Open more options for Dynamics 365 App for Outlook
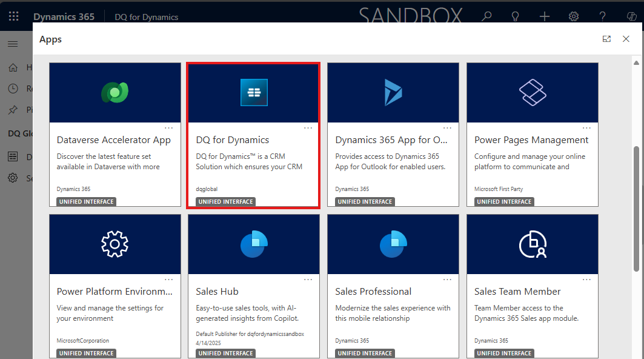 447,128
